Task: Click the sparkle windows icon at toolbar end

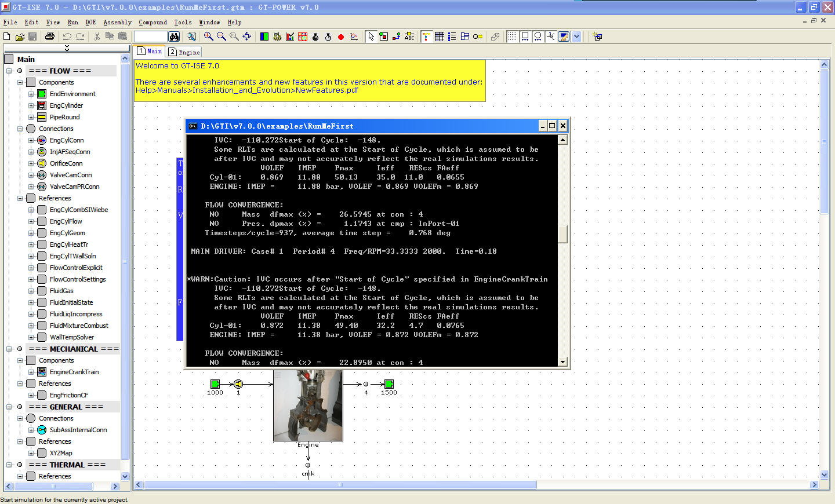Action: click(x=597, y=36)
